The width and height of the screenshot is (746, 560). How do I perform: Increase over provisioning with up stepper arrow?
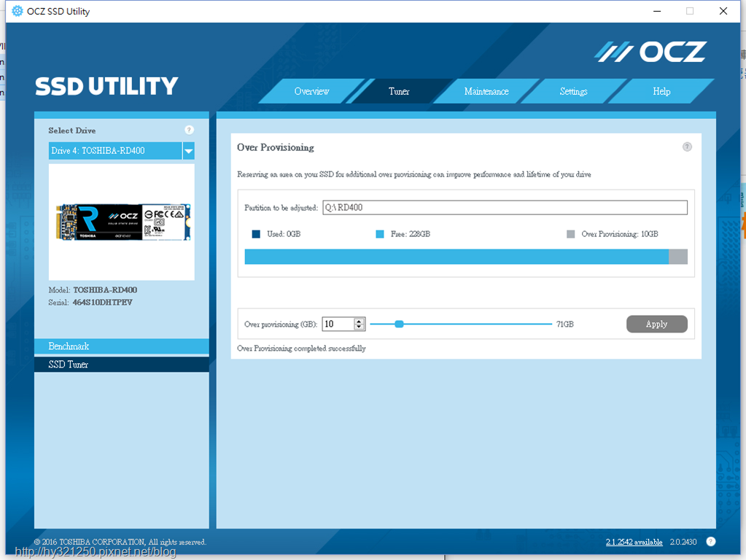pyautogui.click(x=360, y=321)
